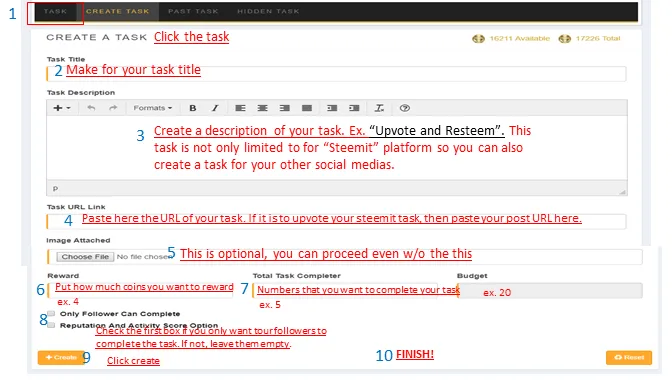
Task: Click the '17226 Total' coin count text
Action: [598, 39]
